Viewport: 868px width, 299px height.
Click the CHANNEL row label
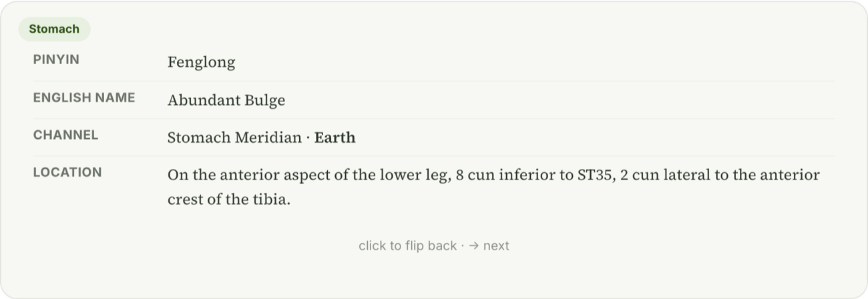click(65, 135)
